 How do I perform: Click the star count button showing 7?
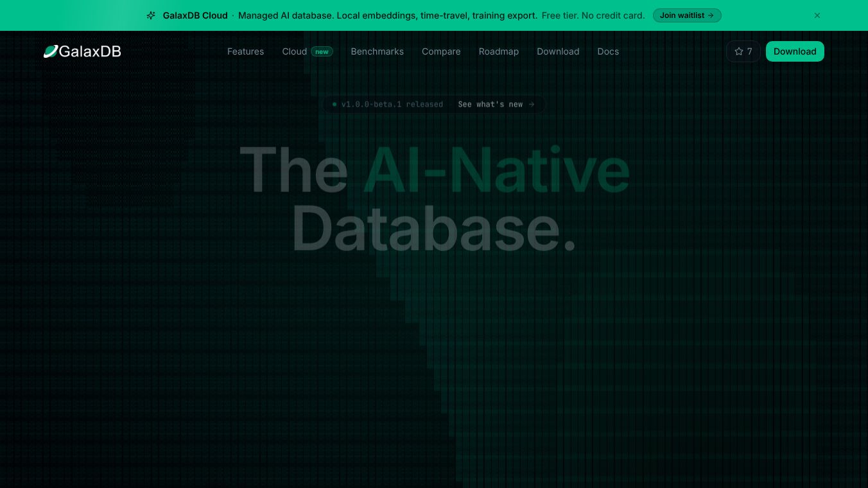point(743,51)
